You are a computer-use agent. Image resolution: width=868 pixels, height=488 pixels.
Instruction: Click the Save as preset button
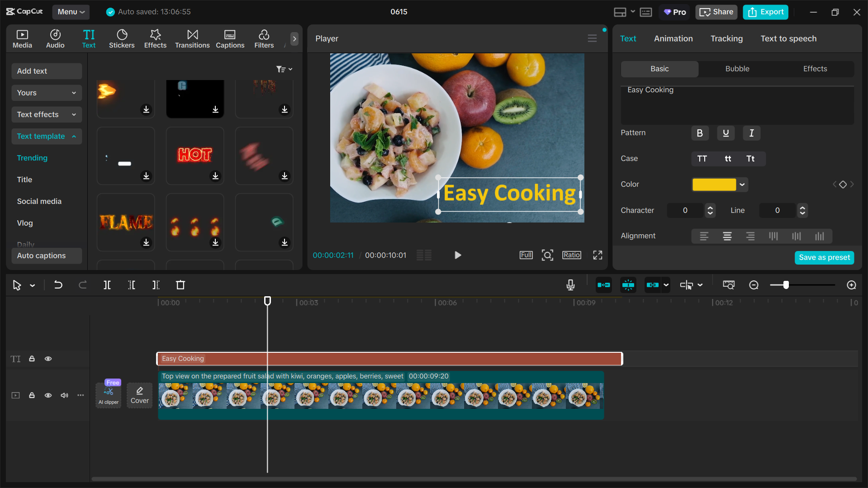tap(824, 257)
